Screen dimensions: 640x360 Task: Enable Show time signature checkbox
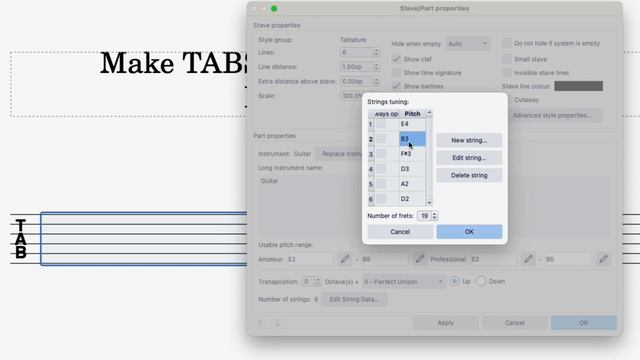pyautogui.click(x=396, y=73)
